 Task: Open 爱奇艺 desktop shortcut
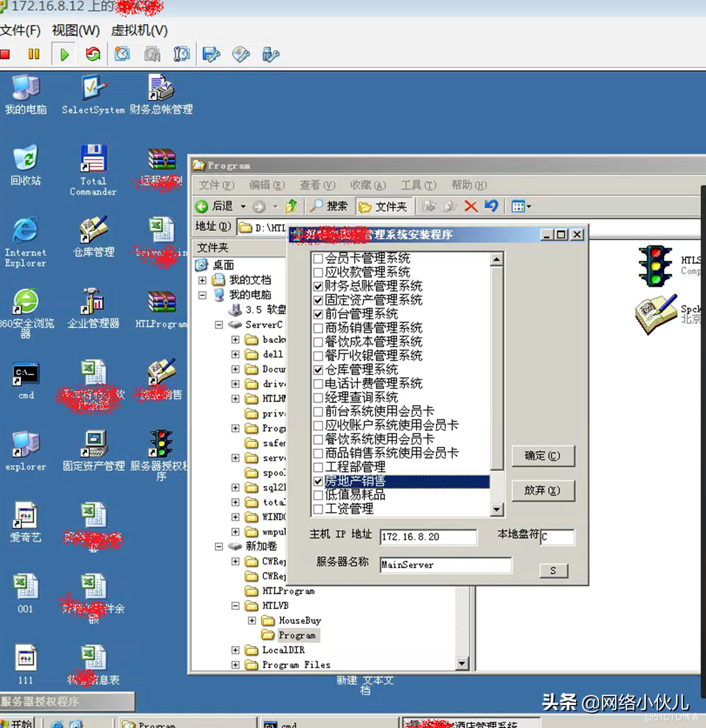point(26,523)
